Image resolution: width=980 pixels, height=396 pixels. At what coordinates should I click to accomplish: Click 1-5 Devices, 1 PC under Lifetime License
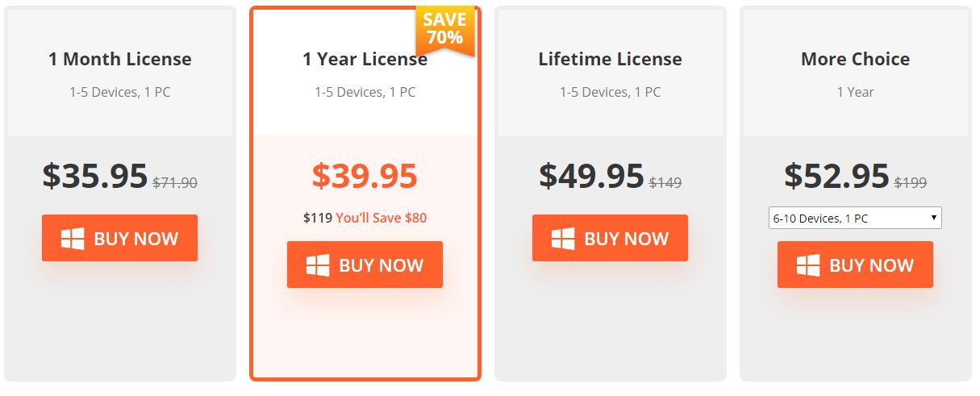tap(610, 92)
